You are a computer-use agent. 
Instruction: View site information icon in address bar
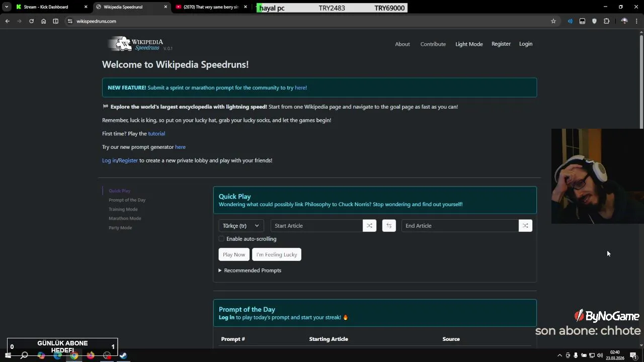coord(70,21)
